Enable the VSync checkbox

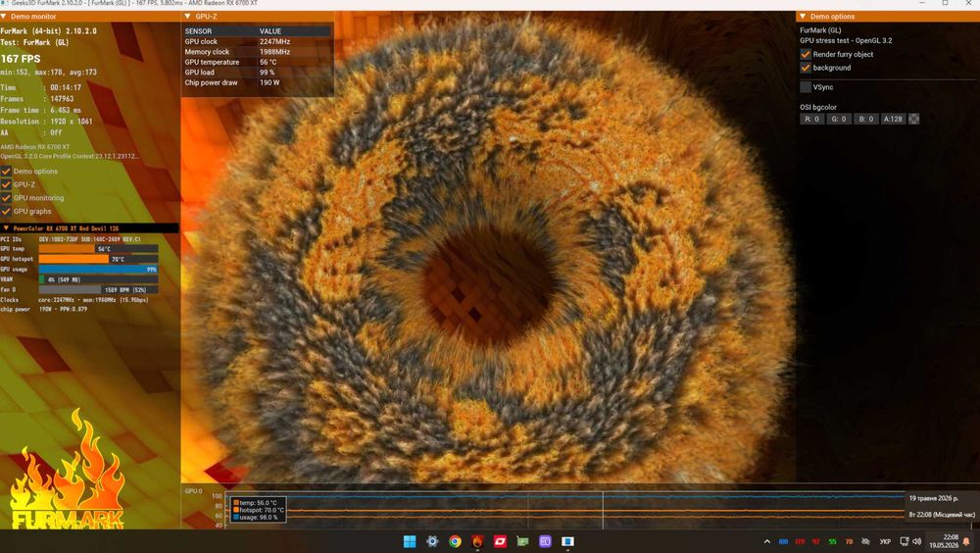(806, 87)
